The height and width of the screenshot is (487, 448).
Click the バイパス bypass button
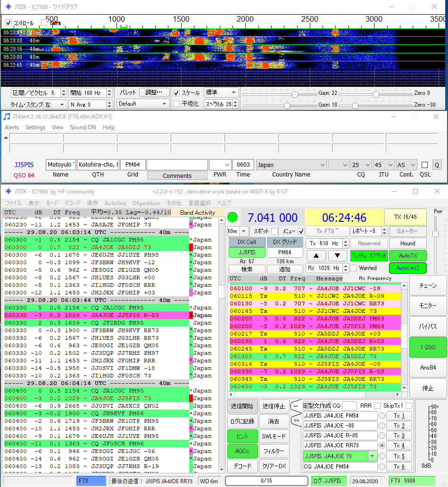[x=428, y=327]
